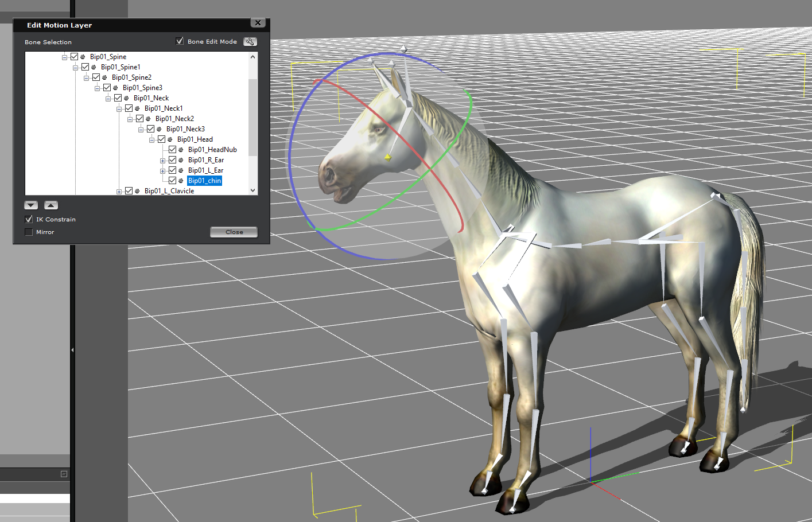This screenshot has height=522, width=812.
Task: Click the yellow rotation pivot on horse head
Action: 388,157
